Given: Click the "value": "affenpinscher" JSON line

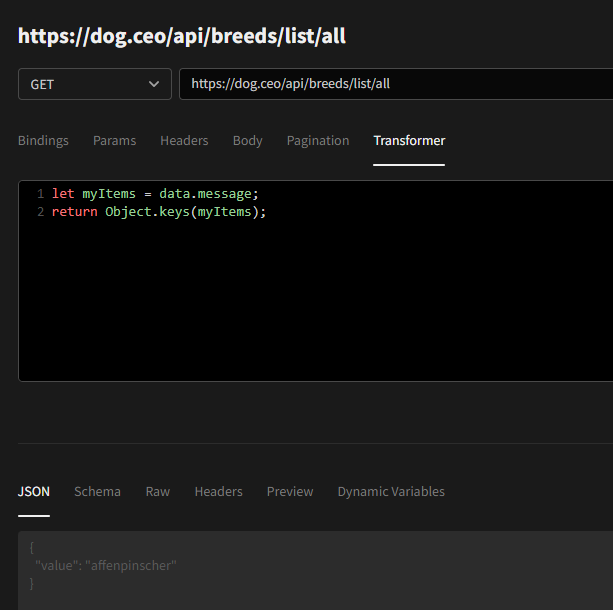Looking at the screenshot, I should [x=106, y=565].
